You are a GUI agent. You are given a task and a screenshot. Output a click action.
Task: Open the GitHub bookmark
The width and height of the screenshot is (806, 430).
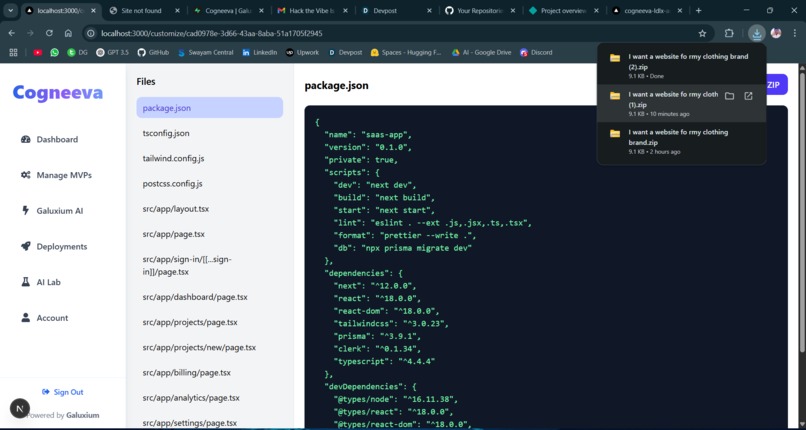[153, 52]
